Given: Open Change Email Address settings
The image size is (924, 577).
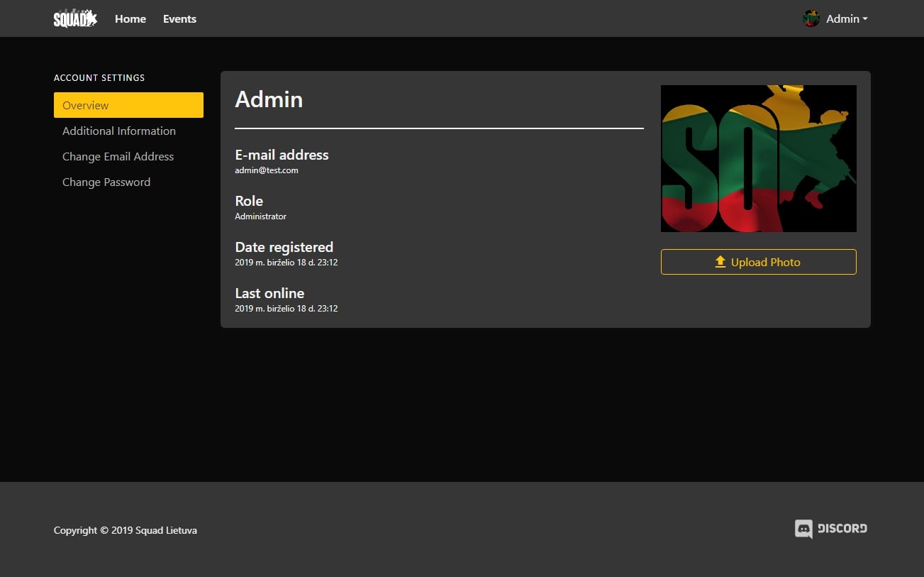Looking at the screenshot, I should [128, 156].
